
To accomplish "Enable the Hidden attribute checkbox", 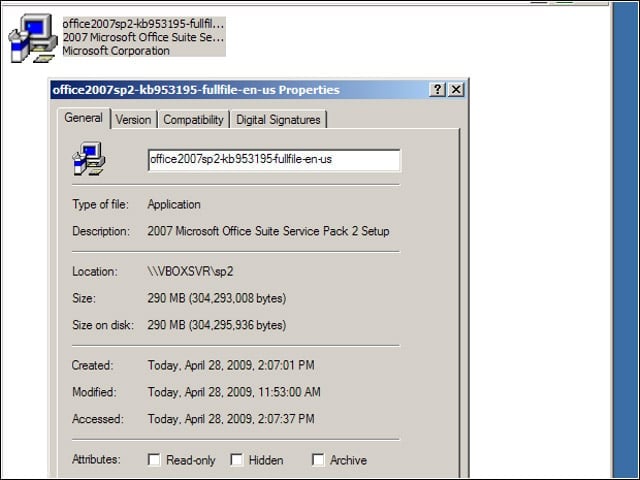I will [236, 460].
